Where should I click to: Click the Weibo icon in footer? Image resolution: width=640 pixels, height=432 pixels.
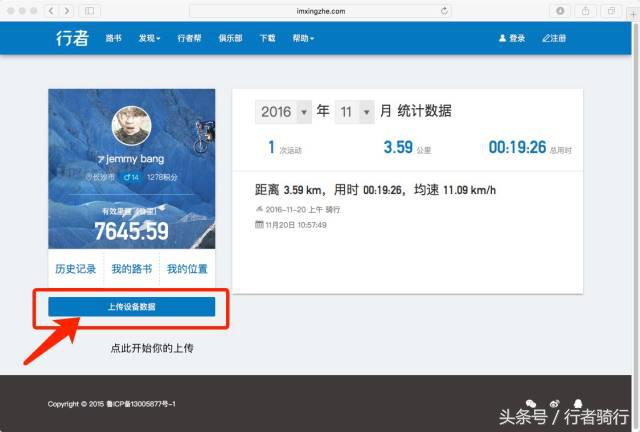554,403
